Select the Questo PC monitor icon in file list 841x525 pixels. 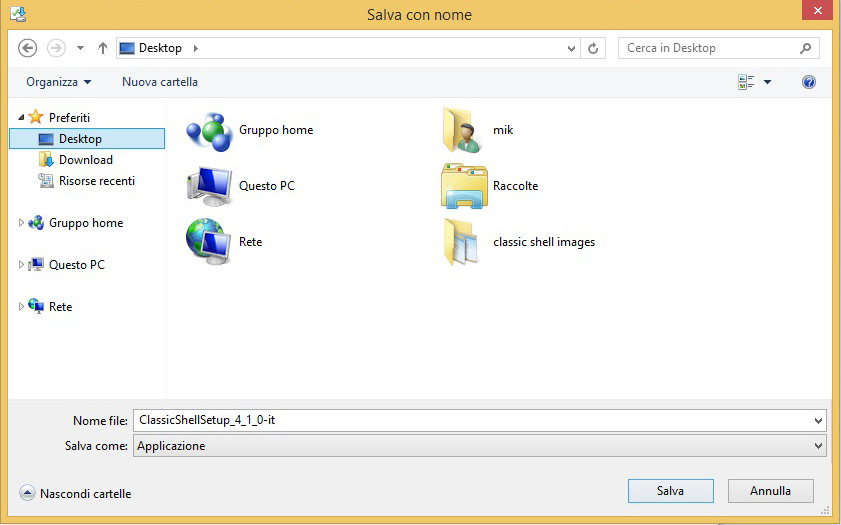click(x=209, y=186)
